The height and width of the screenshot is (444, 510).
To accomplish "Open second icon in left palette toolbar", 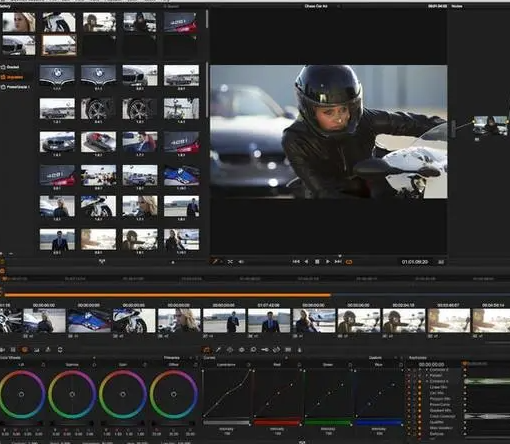I will (13, 350).
